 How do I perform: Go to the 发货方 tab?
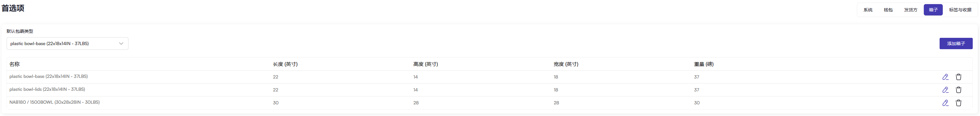pos(910,10)
